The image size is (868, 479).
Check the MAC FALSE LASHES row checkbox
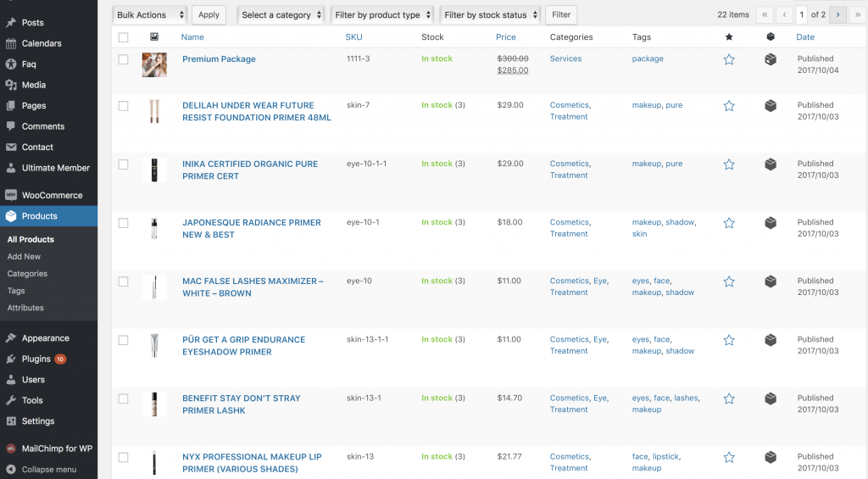click(124, 281)
